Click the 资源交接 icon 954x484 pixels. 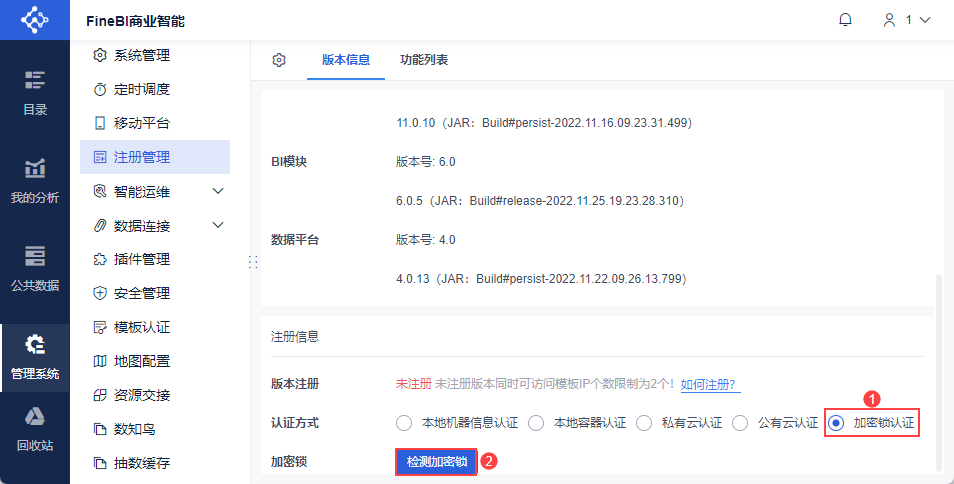tap(100, 396)
